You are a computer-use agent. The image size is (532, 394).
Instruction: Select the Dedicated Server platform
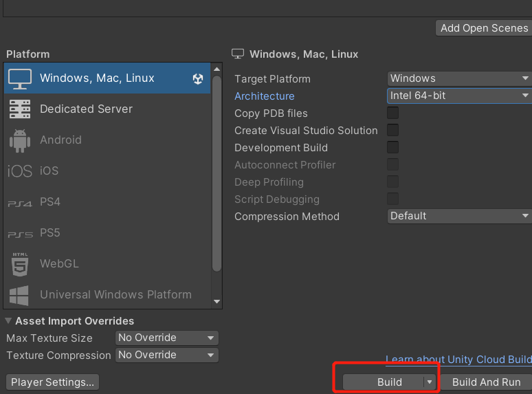click(x=107, y=109)
